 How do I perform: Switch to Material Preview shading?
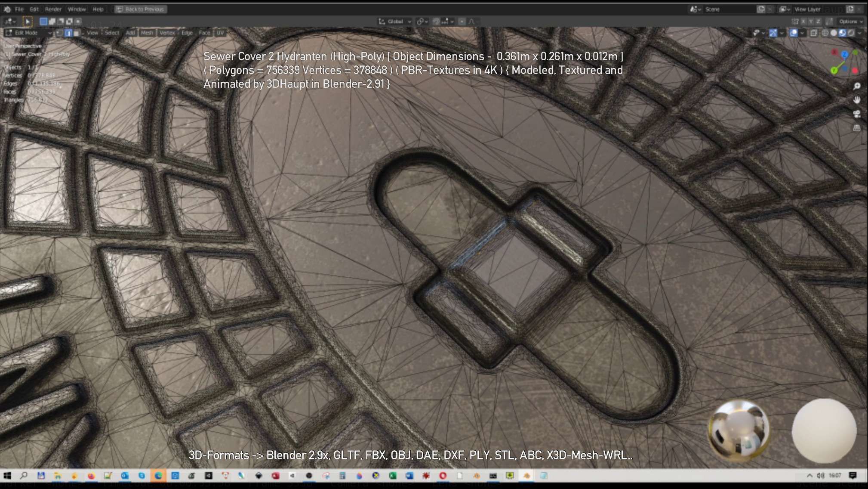(842, 33)
